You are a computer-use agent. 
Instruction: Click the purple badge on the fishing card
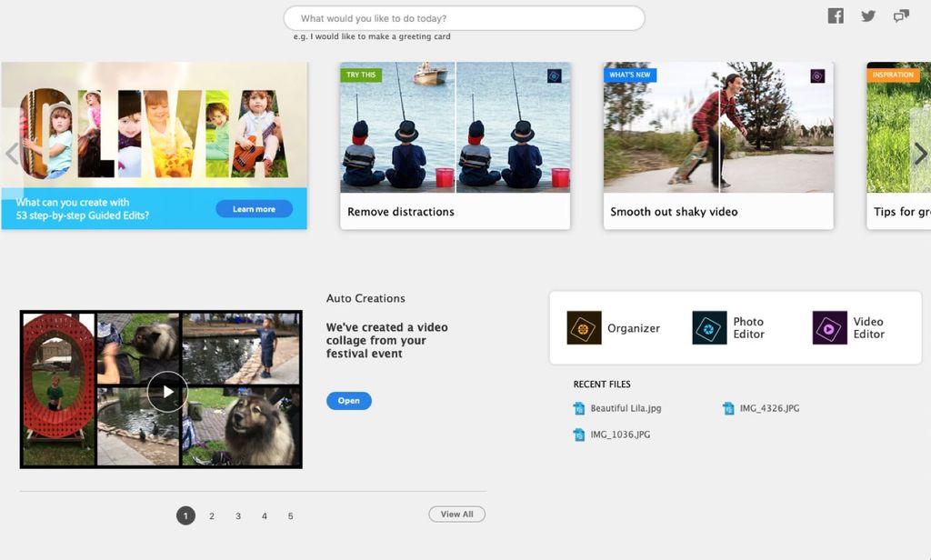click(x=556, y=76)
